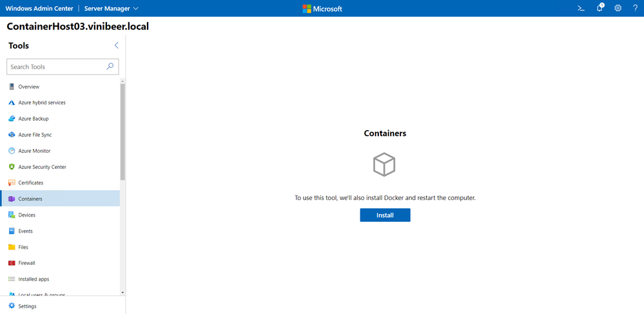The height and width of the screenshot is (314, 644).
Task: Select the Containers label
Action: [30, 199]
